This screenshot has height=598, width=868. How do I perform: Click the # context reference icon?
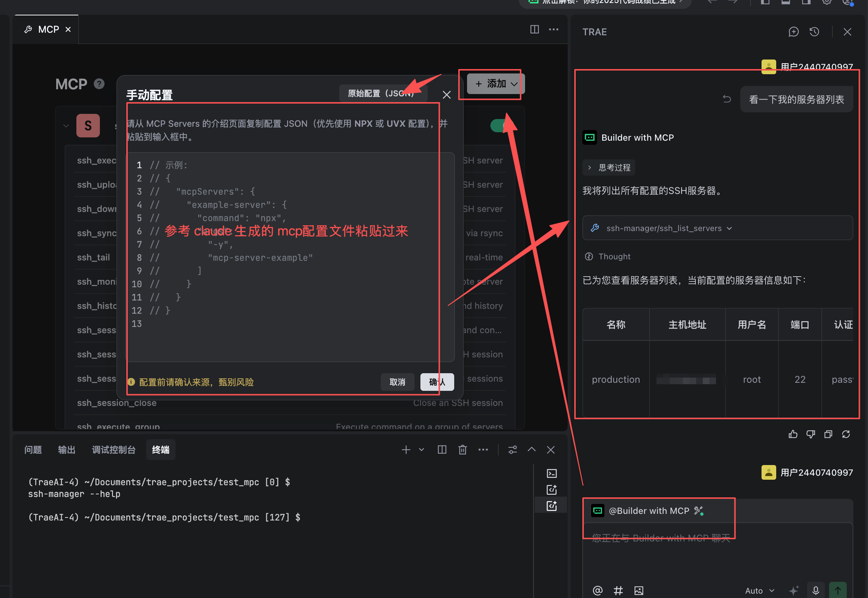[x=618, y=591]
